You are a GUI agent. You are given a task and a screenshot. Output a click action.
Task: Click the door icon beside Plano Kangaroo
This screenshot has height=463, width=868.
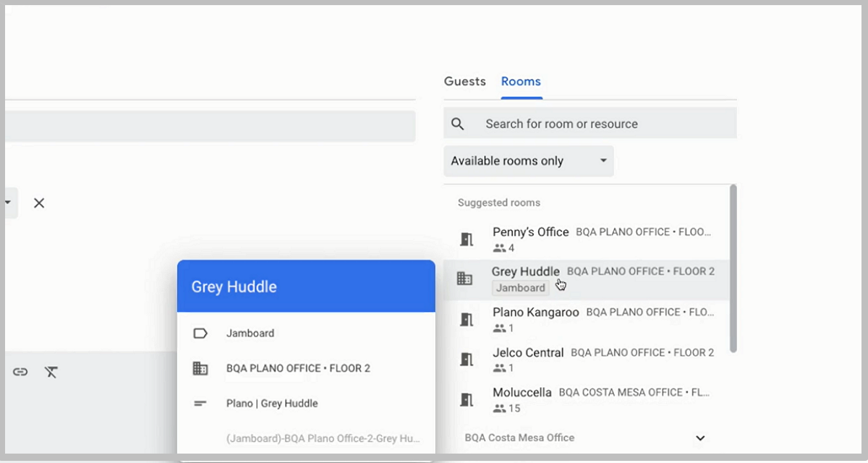pos(467,319)
